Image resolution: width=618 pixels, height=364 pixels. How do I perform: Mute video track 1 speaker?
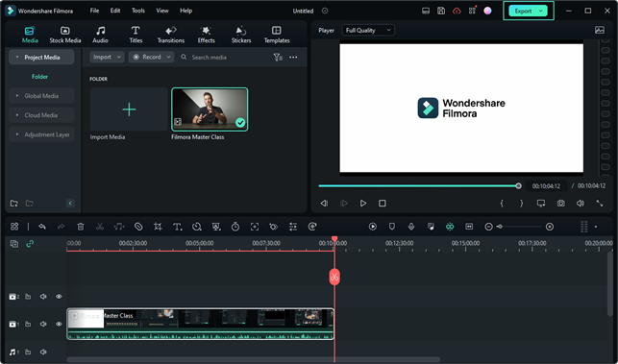pos(43,325)
